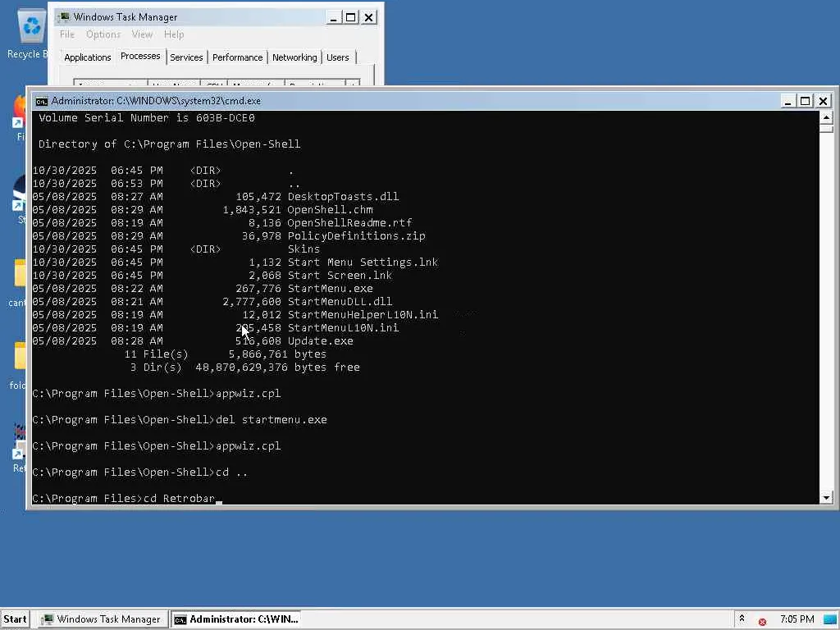Click the network error tray icon
Viewport: 840px width, 630px height.
click(762, 622)
